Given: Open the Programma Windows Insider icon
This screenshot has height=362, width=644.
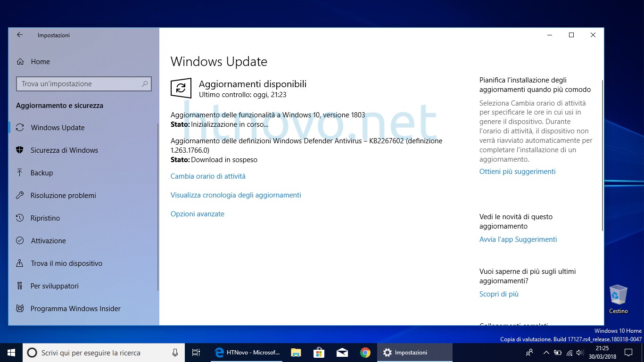Looking at the screenshot, I should (x=19, y=308).
